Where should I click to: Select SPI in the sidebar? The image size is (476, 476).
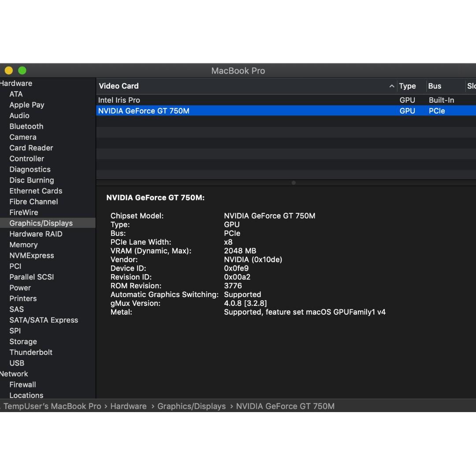(x=15, y=331)
